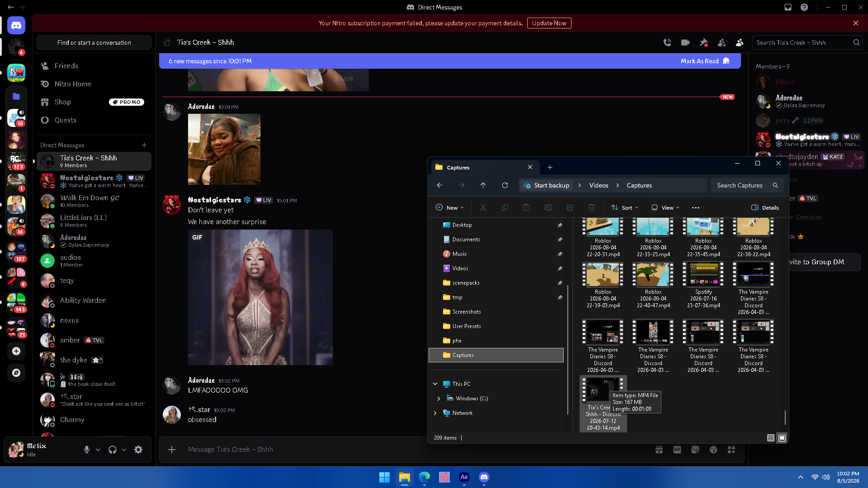Open the Walk Em Down GC conversation
This screenshot has height=488, width=868.
[94, 201]
